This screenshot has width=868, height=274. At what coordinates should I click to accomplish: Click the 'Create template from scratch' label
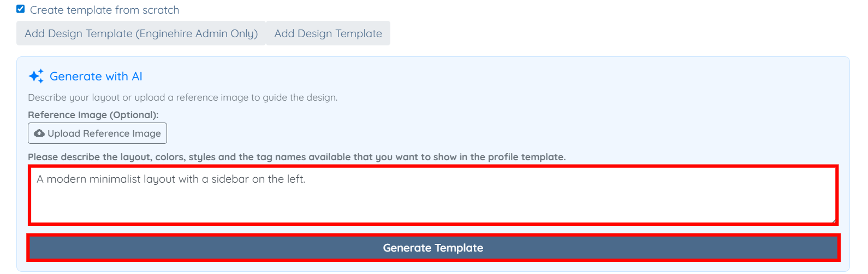click(104, 10)
